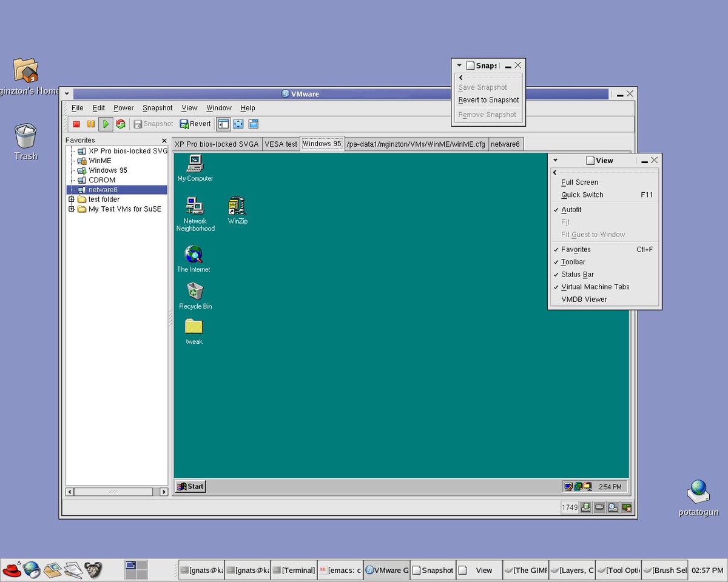Open the File menu
The width and height of the screenshot is (728, 582).
[x=78, y=108]
